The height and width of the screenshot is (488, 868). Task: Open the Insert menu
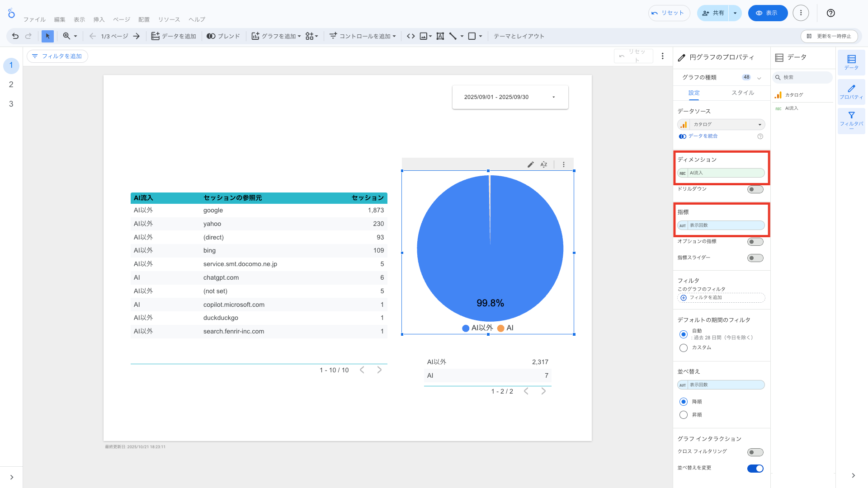[x=99, y=19]
